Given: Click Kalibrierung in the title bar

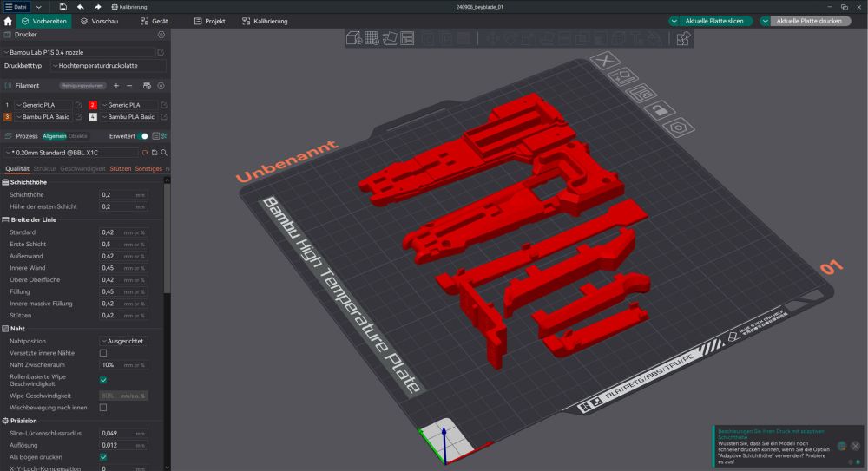Looking at the screenshot, I should pyautogui.click(x=129, y=7).
